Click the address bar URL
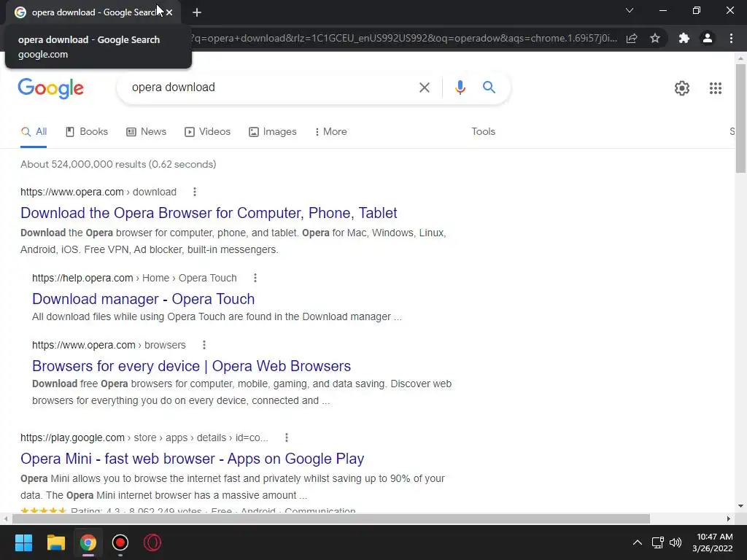The height and width of the screenshot is (560, 747). point(403,38)
